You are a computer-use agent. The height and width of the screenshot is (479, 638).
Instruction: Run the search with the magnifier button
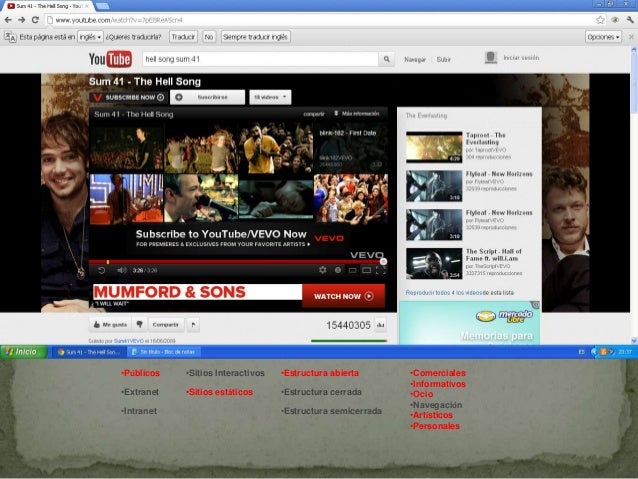click(386, 59)
